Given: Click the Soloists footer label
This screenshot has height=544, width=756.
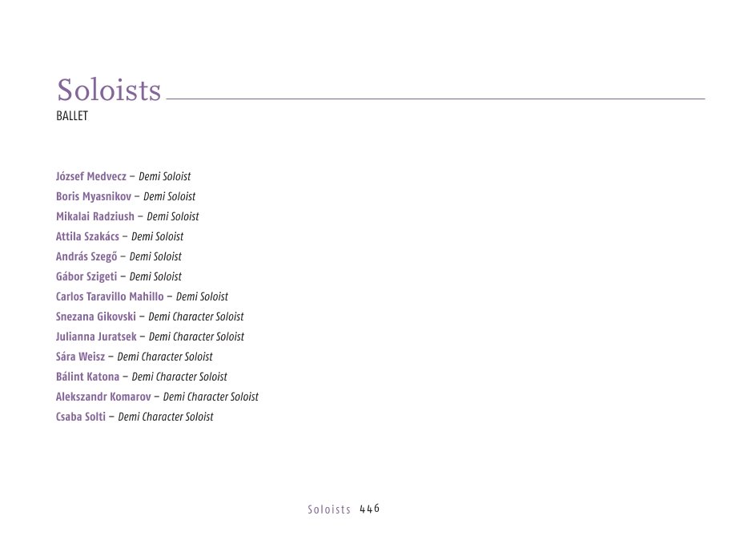Looking at the screenshot, I should (x=329, y=510).
